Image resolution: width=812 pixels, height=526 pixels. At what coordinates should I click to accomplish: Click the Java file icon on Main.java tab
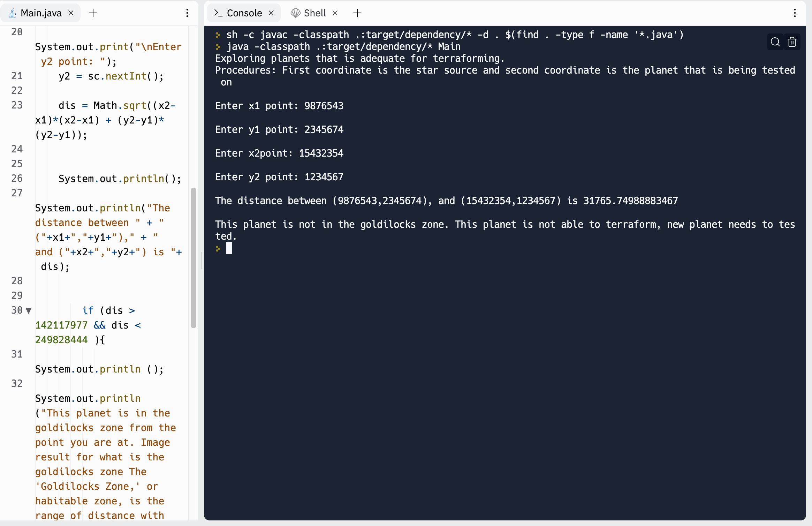(x=12, y=13)
